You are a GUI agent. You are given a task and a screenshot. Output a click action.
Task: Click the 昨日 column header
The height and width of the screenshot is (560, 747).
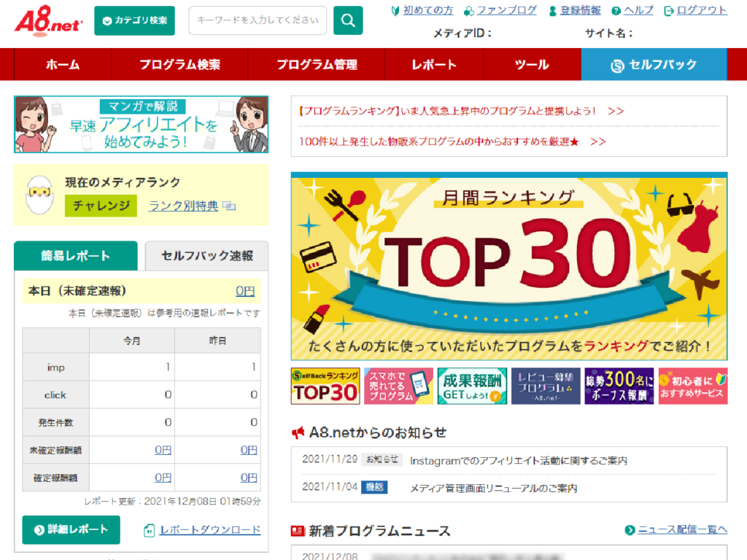(217, 341)
